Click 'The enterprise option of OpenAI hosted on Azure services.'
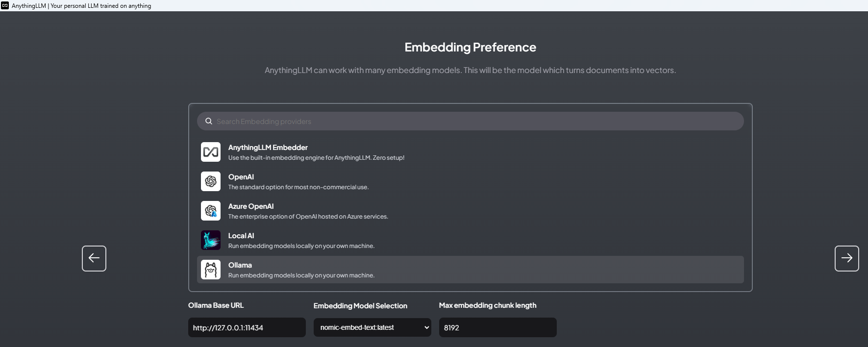 (308, 217)
